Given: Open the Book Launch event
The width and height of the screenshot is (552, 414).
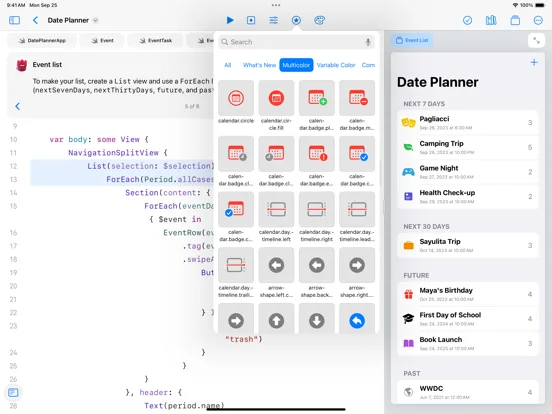Looking at the screenshot, I should (x=468, y=344).
